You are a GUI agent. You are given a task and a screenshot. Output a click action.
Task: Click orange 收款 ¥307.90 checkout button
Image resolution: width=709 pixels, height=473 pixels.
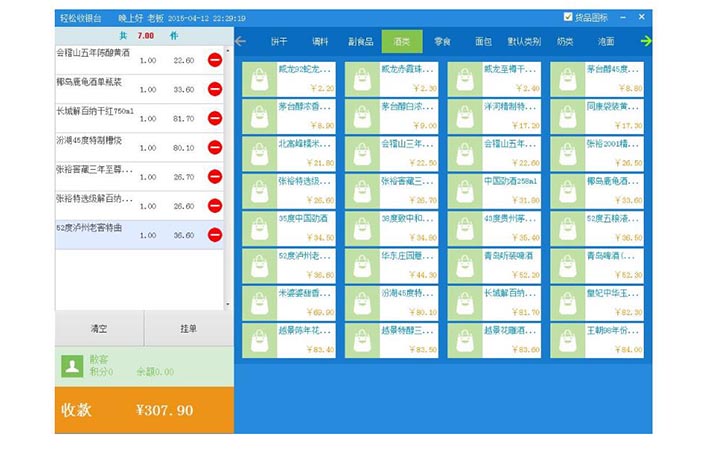pos(144,410)
